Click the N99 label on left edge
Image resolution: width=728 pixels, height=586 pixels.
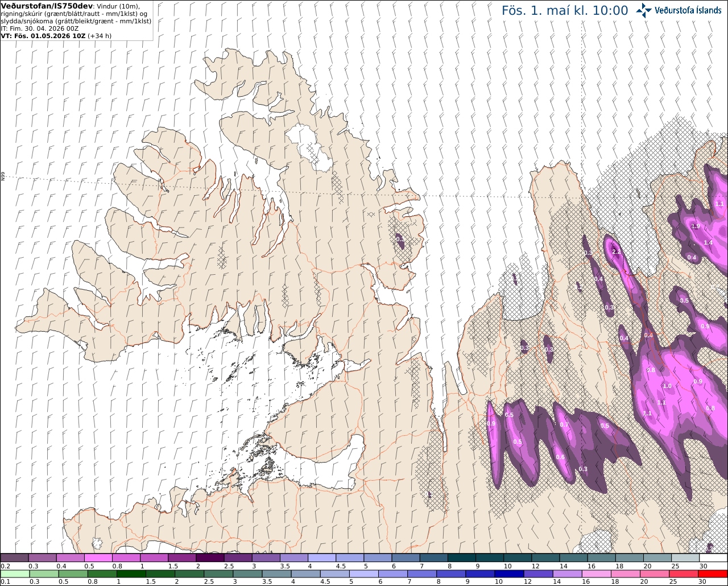[x=3, y=177]
